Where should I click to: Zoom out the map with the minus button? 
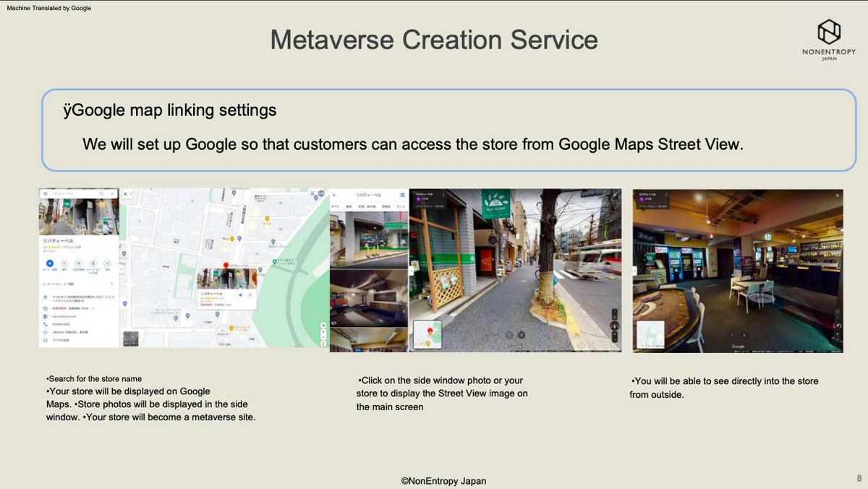323,337
